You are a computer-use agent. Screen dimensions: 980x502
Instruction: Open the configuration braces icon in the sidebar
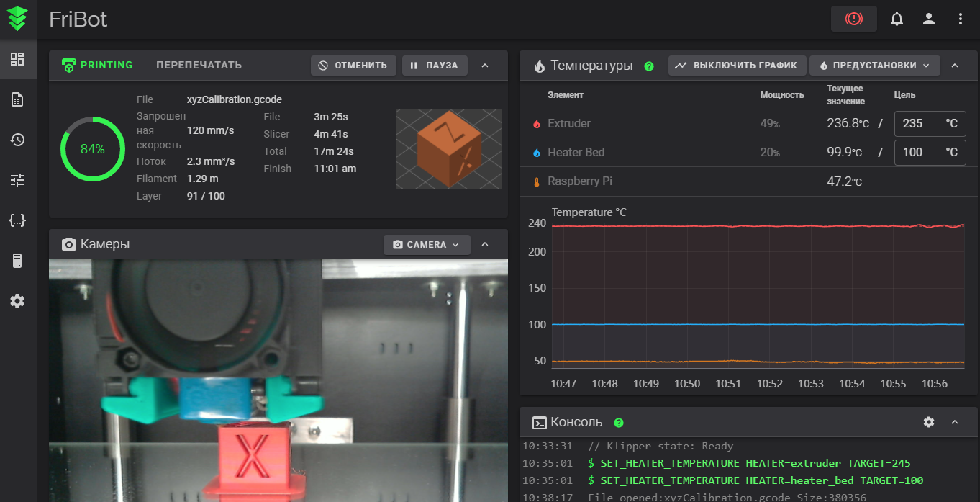click(x=18, y=220)
